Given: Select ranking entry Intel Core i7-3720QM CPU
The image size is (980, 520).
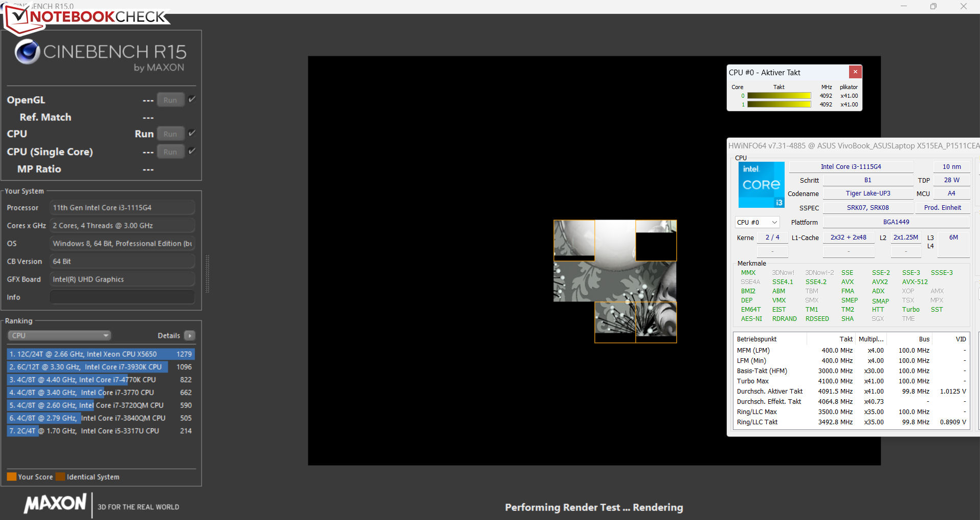Looking at the screenshot, I should pos(101,405).
